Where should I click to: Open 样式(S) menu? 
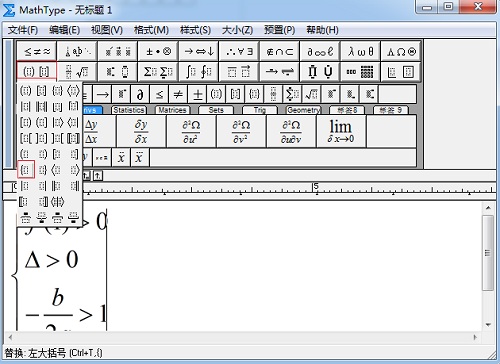195,30
